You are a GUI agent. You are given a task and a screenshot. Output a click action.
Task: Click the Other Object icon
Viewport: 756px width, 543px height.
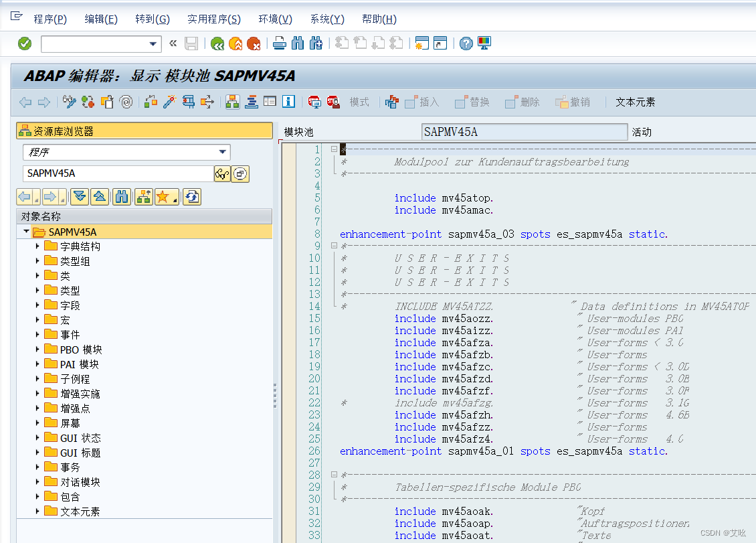click(x=107, y=102)
